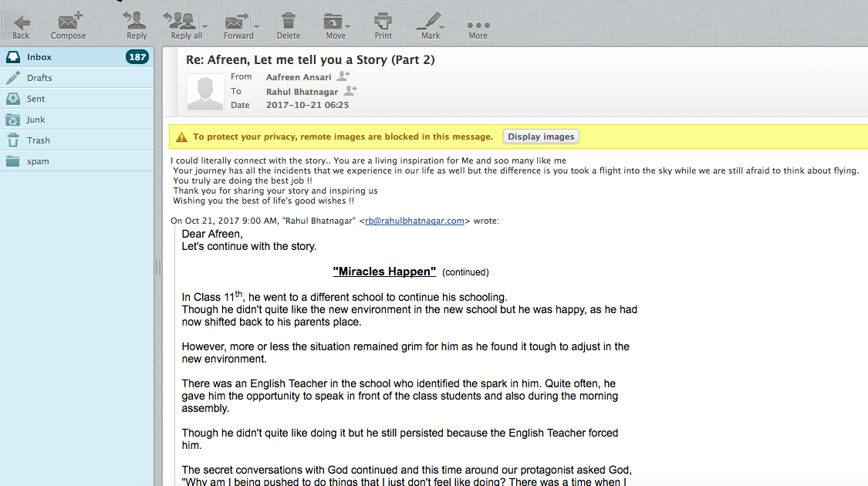Screen dimensions: 868x486
Task: Forward this email
Action: pos(238,26)
